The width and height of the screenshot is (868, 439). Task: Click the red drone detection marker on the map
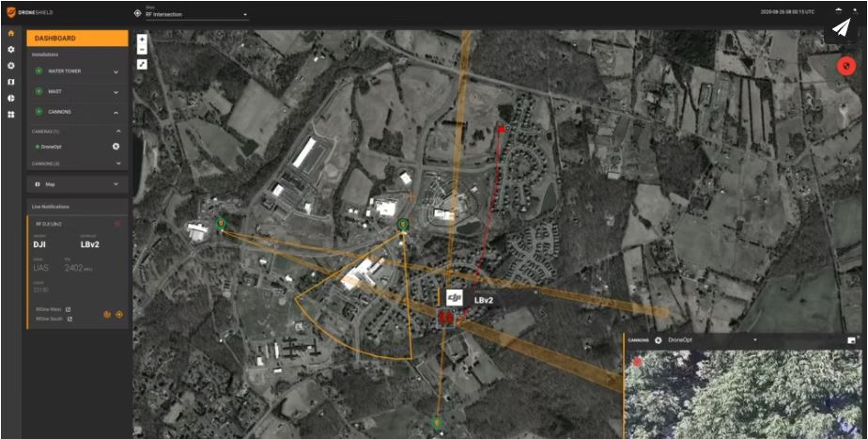click(445, 319)
